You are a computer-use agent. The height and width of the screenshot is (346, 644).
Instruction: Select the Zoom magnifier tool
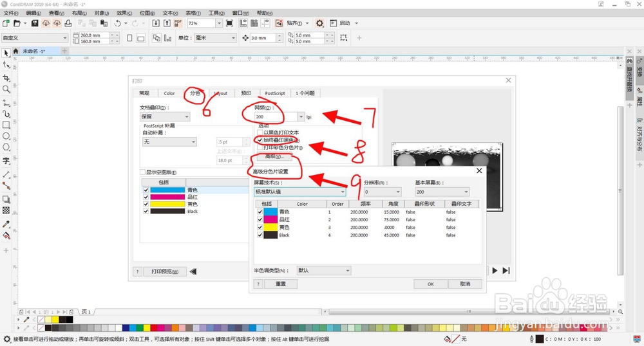(6, 89)
